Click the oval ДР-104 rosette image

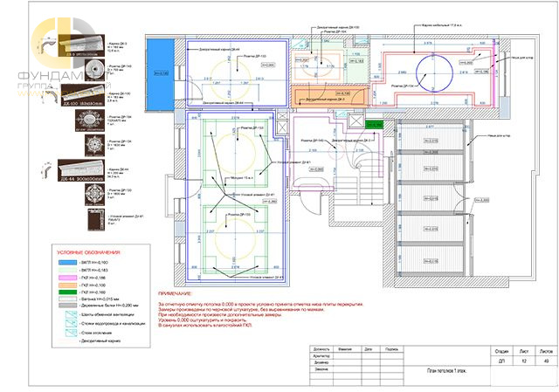(90, 120)
